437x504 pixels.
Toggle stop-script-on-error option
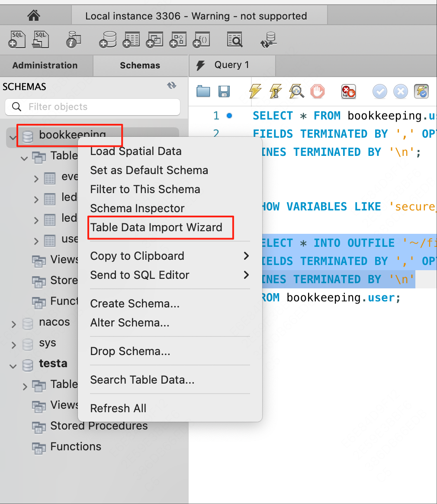click(348, 91)
